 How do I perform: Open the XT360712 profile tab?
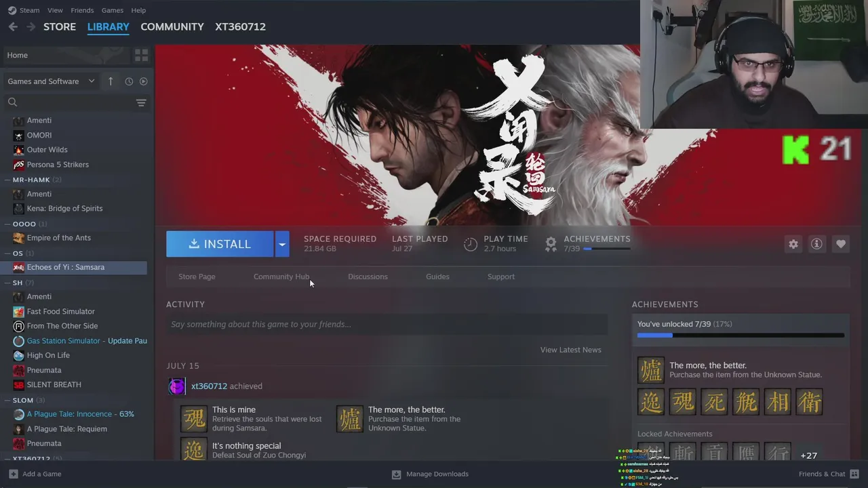(x=240, y=26)
